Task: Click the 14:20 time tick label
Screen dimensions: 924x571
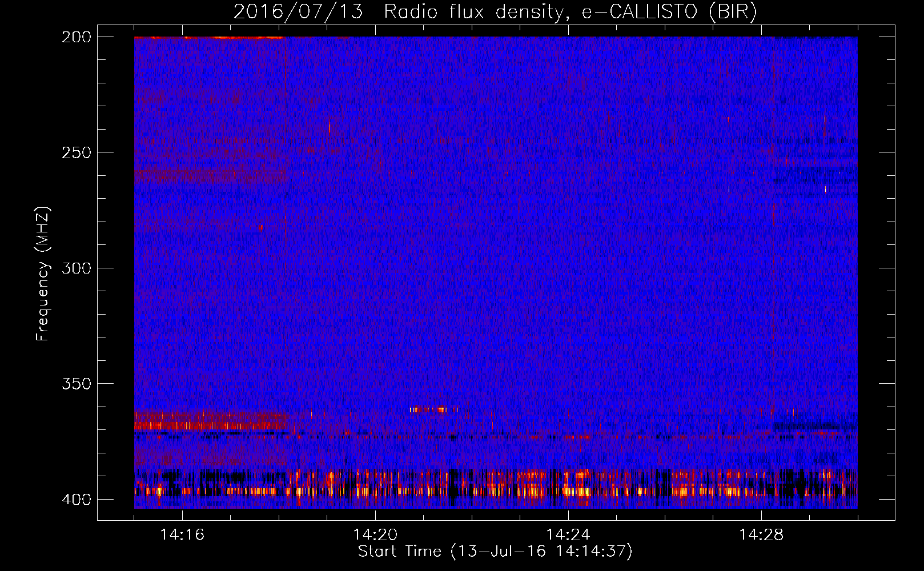Action: (x=375, y=534)
